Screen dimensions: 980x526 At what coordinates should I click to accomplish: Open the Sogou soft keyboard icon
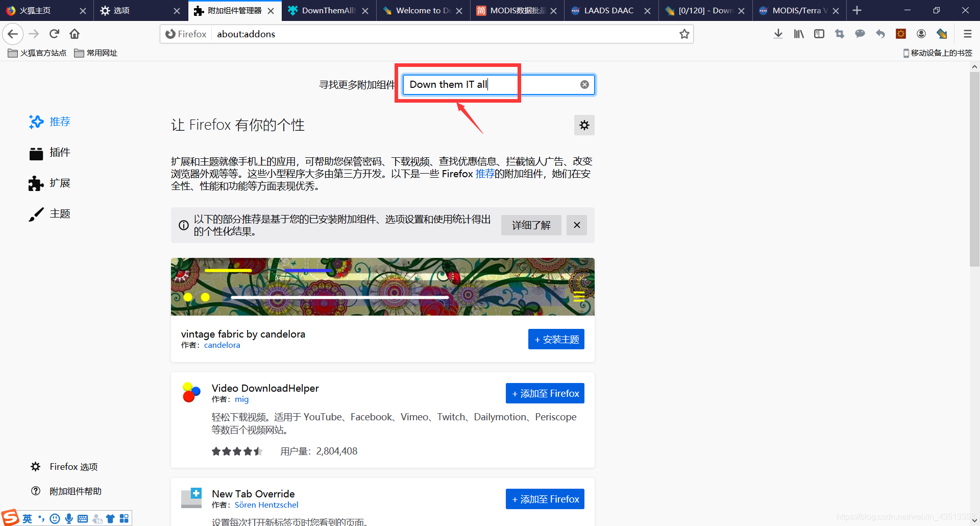[83, 519]
